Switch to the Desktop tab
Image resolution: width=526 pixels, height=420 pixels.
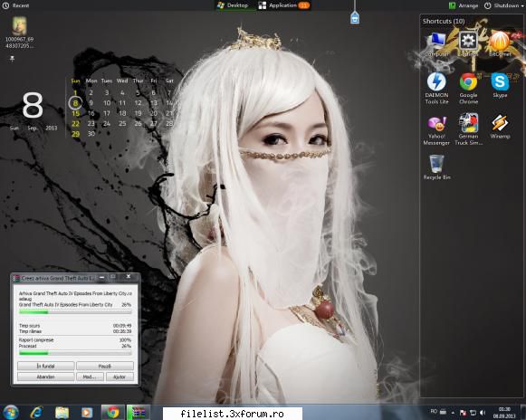coord(233,5)
